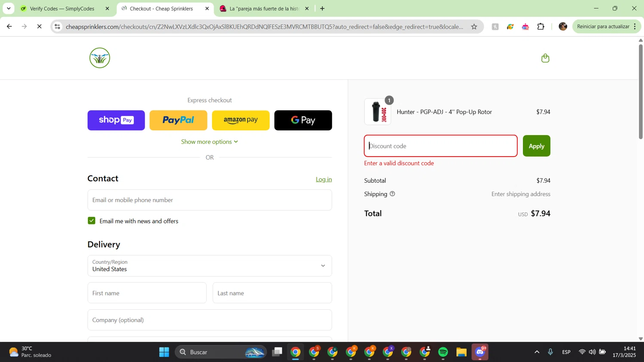Focus the Company (optional) field

click(x=210, y=320)
